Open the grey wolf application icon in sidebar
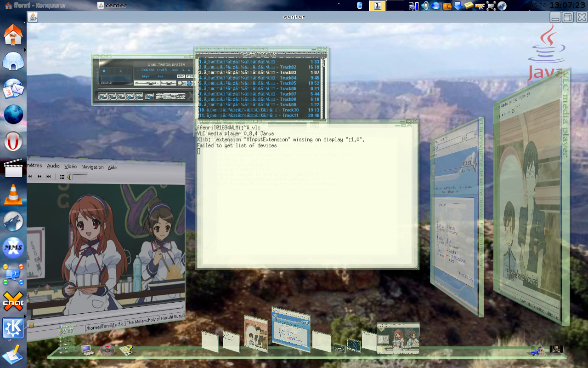Viewport: 588px width, 368px height. coord(13,221)
